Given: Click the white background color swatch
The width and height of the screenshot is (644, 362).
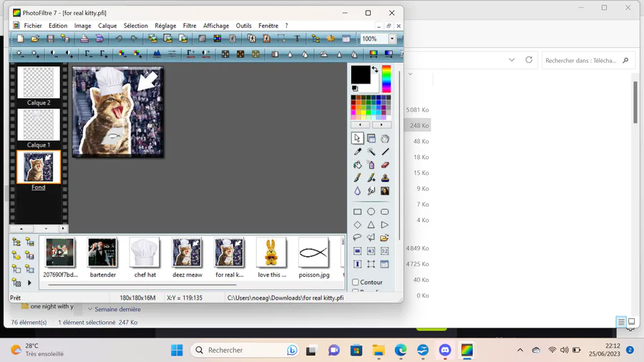Looking at the screenshot, I should click(374, 88).
